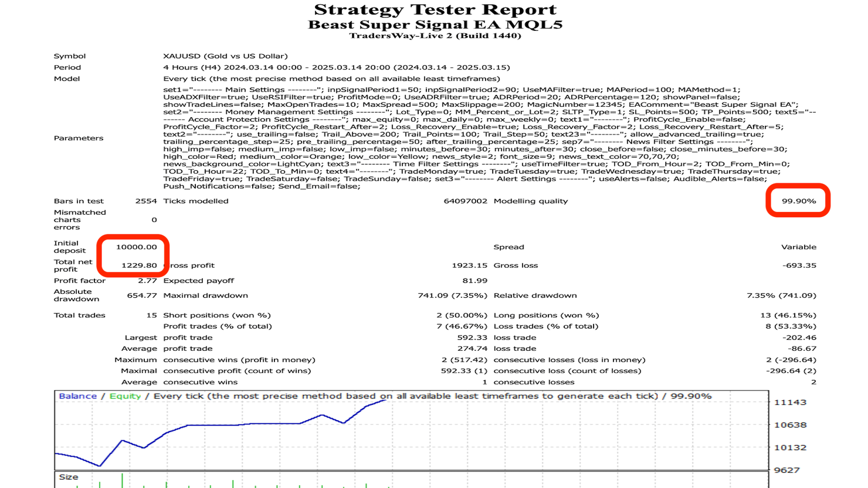Viewport: 868px width, 488px height.
Task: Click the Modelling quality label
Action: pos(531,201)
